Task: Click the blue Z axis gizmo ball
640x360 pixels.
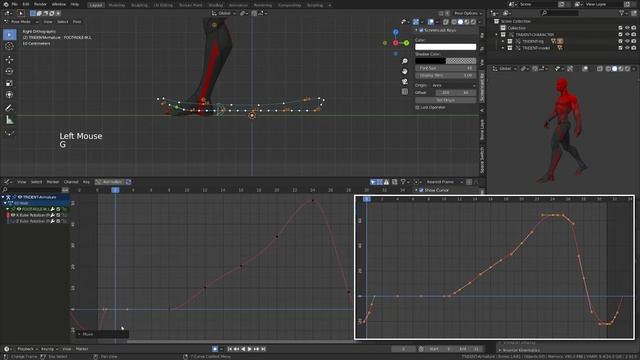Action: pos(396,32)
